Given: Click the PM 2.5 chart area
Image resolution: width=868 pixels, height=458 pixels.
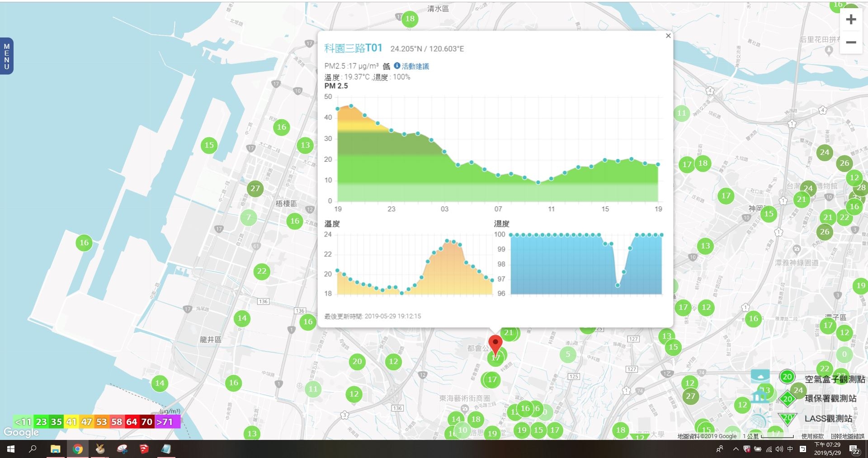Looking at the screenshot, I should pos(497,149).
